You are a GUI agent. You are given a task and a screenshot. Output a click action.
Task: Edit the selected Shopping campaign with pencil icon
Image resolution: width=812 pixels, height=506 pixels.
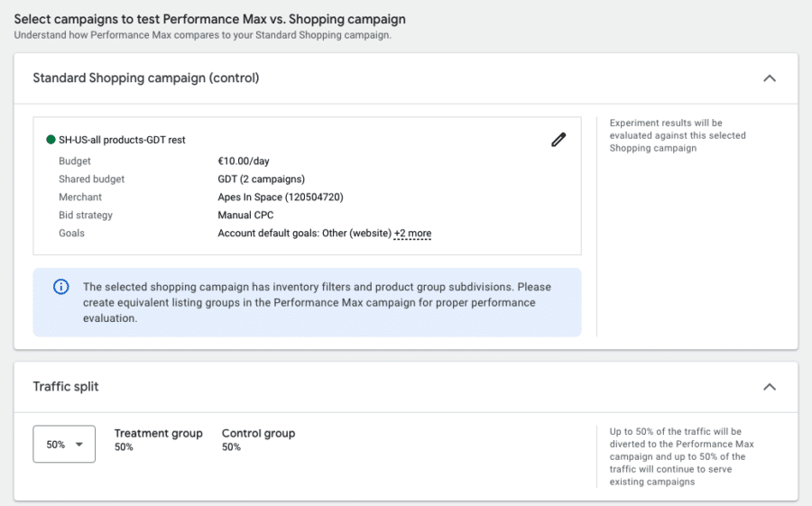tap(558, 140)
